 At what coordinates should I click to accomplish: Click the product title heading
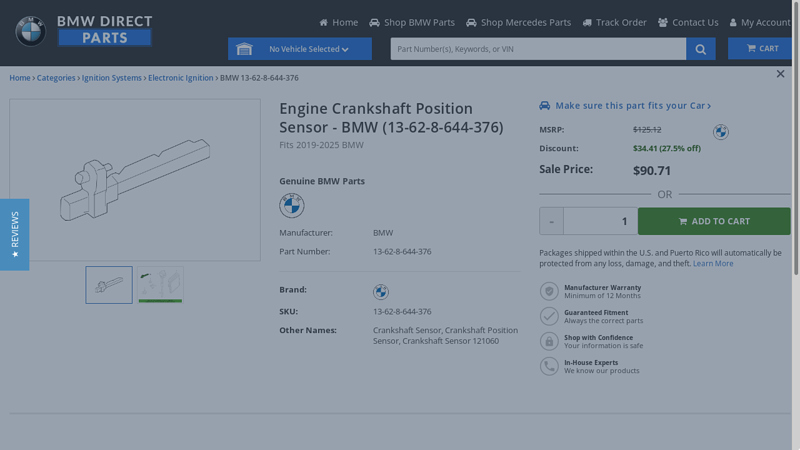click(x=391, y=118)
